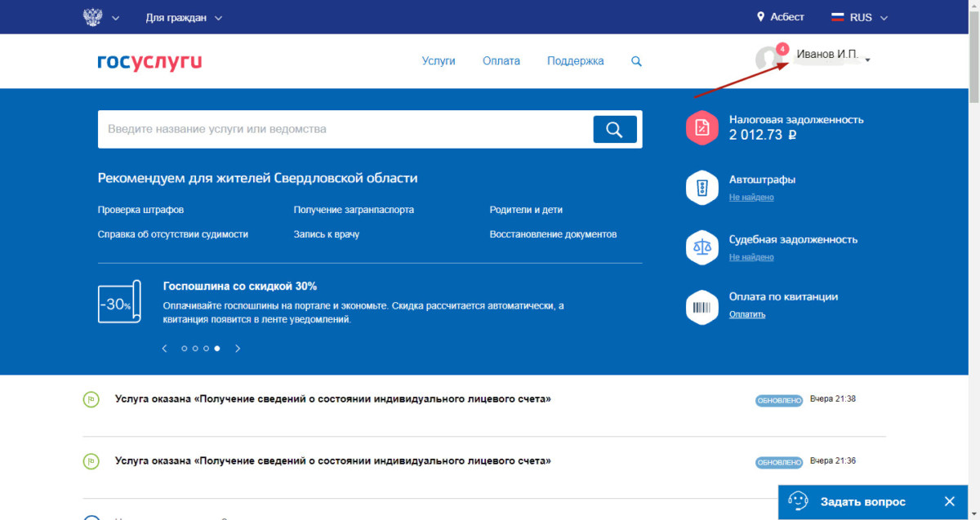Expand the chevron next to the emblem

[115, 18]
